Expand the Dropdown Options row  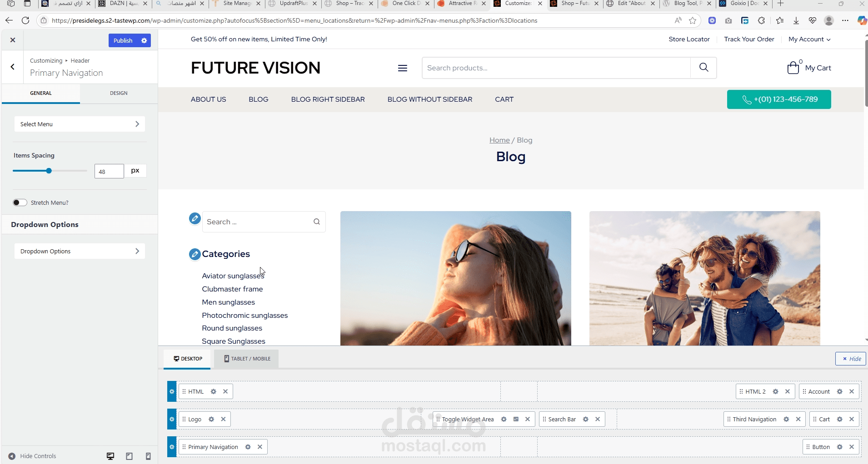[80, 251]
